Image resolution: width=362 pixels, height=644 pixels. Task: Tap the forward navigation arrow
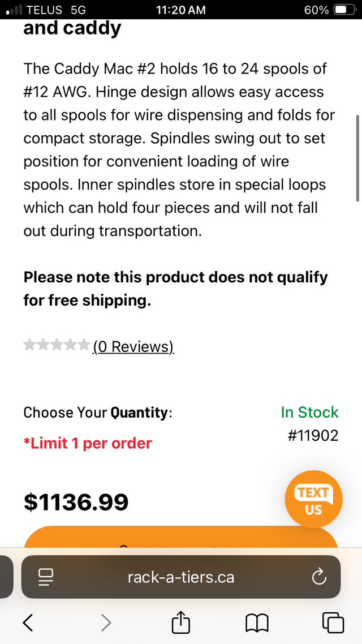tap(105, 622)
